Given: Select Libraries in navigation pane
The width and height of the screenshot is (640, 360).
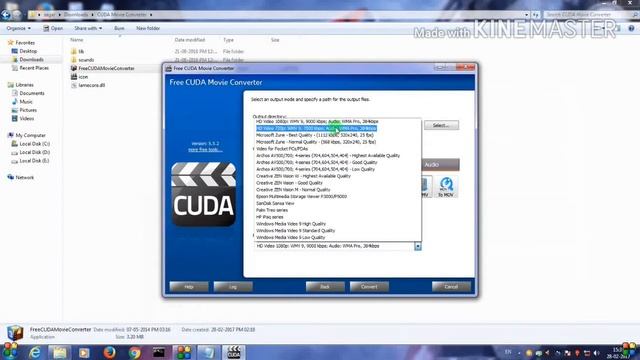Looking at the screenshot, I should click(x=24, y=85).
